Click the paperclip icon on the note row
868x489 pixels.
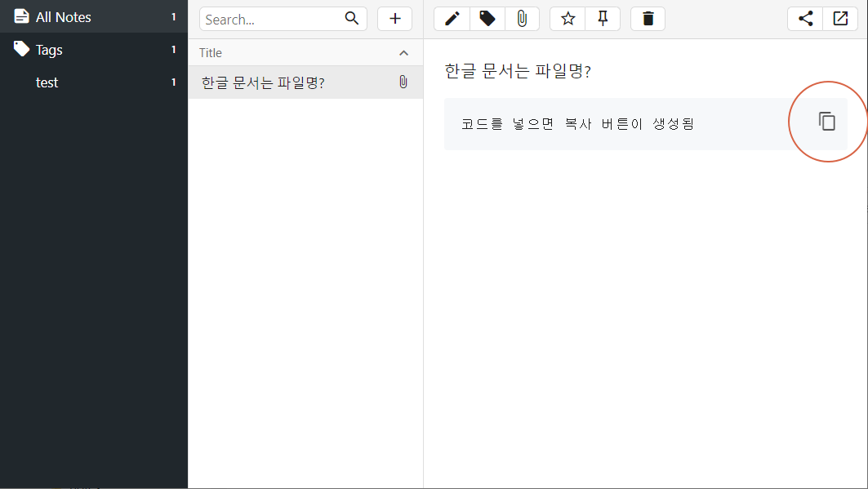(403, 82)
